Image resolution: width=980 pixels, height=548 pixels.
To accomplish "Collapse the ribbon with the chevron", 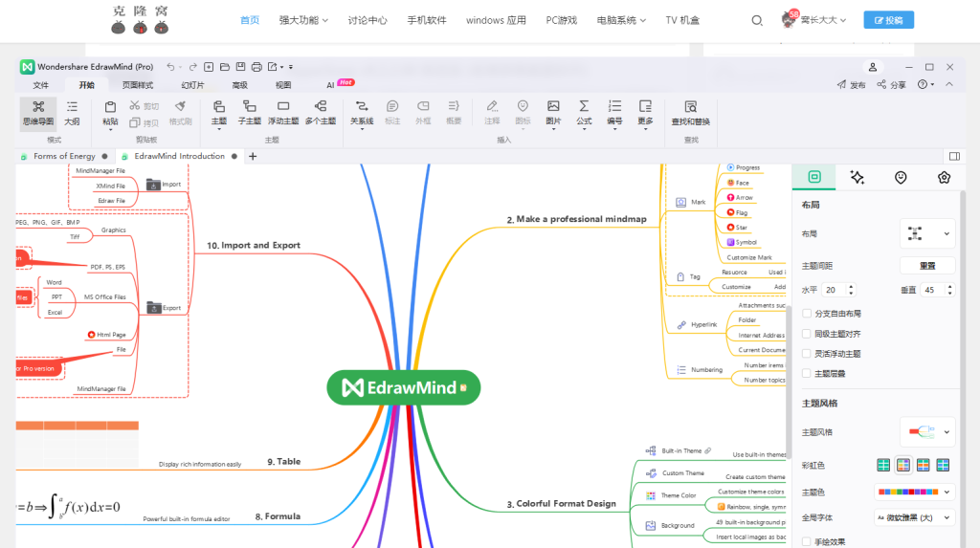I will coord(949,84).
